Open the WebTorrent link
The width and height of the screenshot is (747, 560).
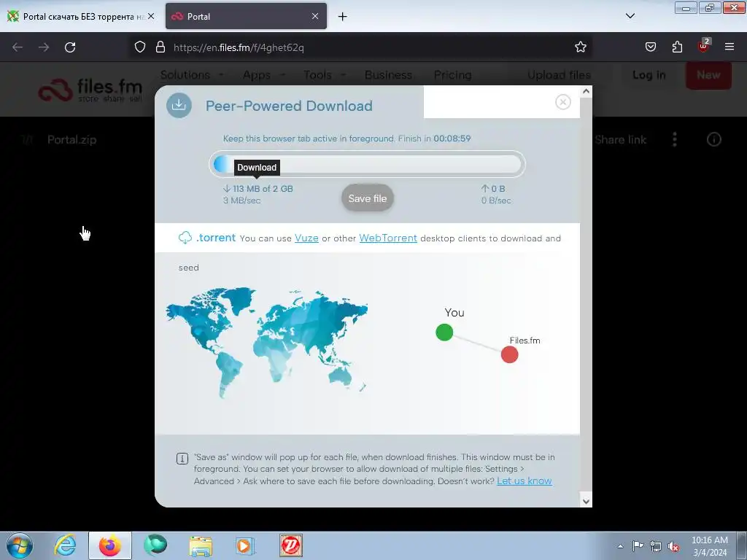pyautogui.click(x=388, y=238)
